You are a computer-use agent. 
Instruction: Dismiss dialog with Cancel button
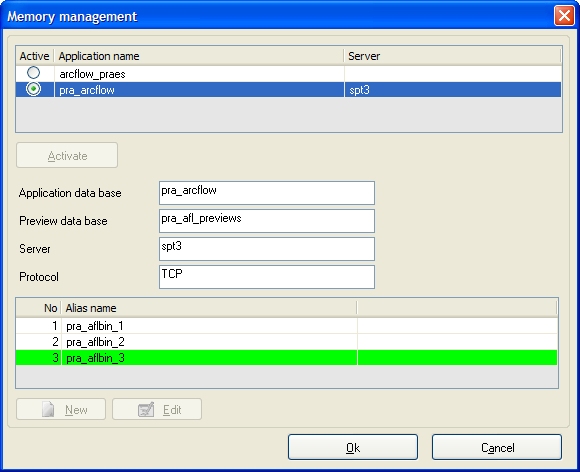[x=497, y=447]
